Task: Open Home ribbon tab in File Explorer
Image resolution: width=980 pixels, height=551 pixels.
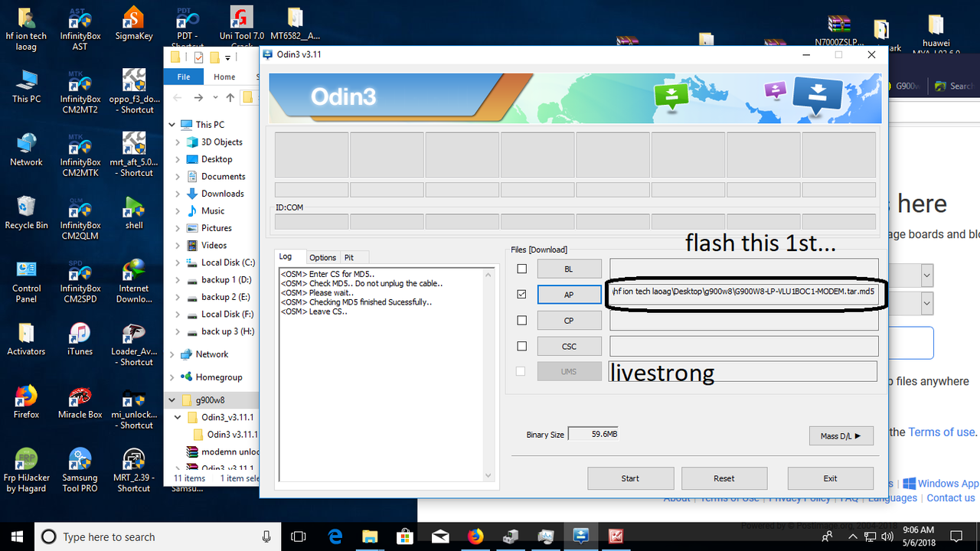Action: pyautogui.click(x=224, y=77)
